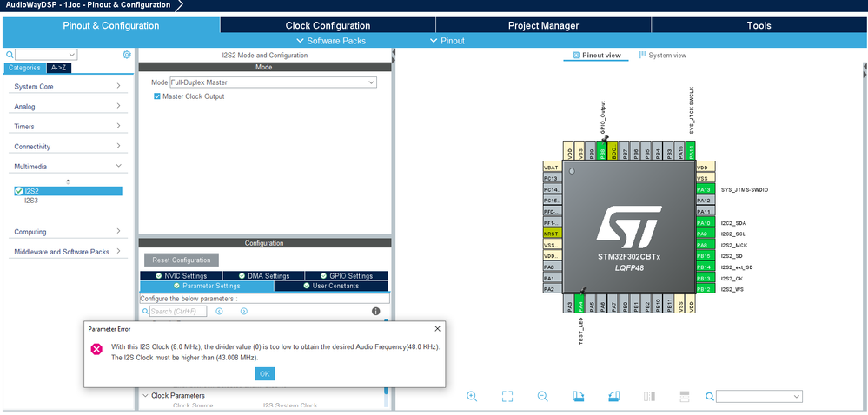
Task: Click the yellow NRST pin
Action: pyautogui.click(x=553, y=234)
